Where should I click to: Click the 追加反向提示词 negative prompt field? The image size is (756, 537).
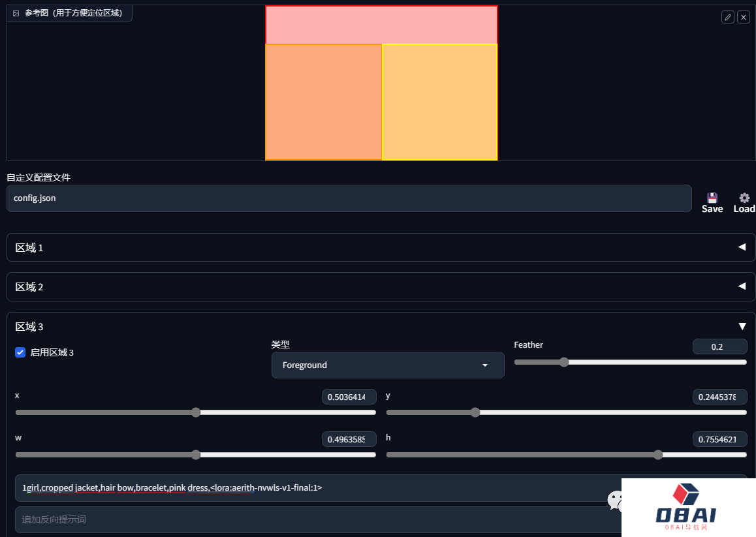(x=313, y=519)
